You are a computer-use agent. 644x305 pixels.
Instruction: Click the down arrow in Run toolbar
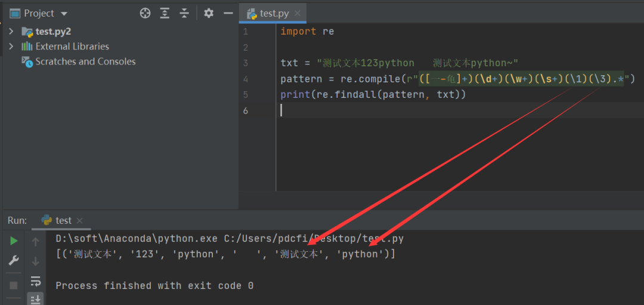[36, 261]
